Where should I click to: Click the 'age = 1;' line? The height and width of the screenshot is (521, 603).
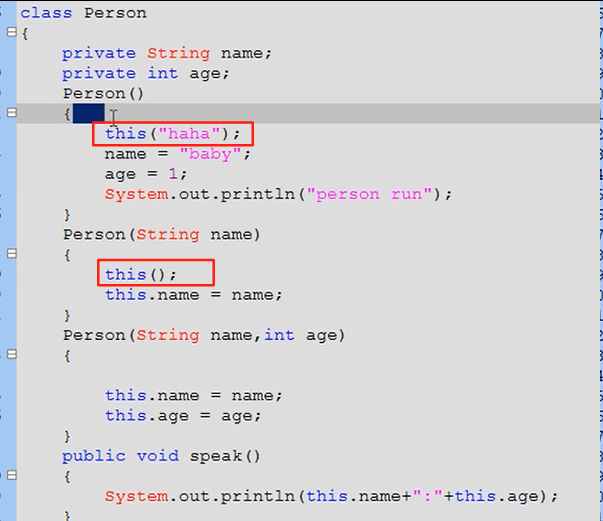[x=146, y=174]
